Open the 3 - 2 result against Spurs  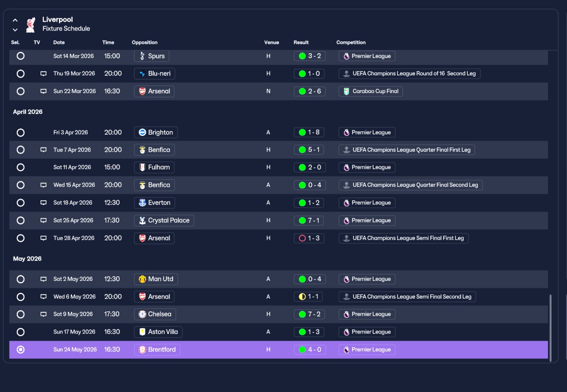tap(310, 56)
